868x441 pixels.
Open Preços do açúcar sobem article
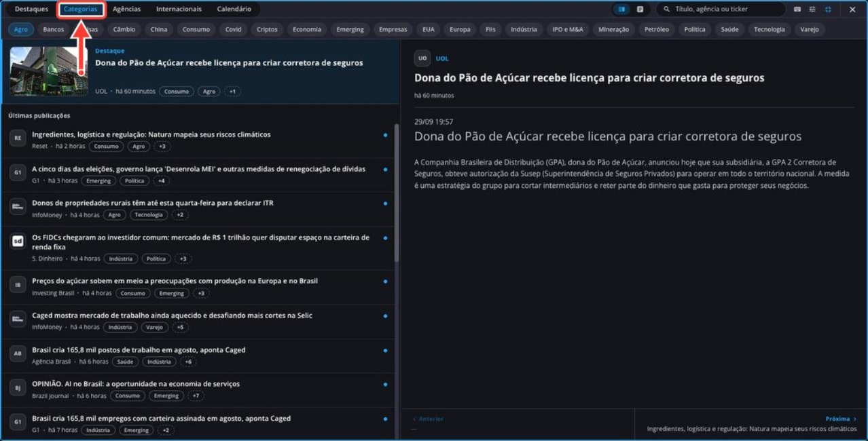175,281
